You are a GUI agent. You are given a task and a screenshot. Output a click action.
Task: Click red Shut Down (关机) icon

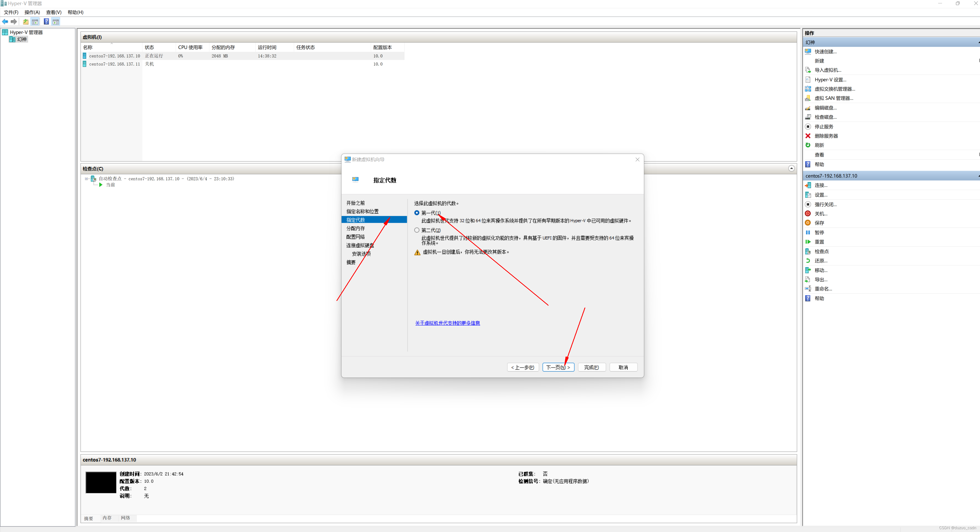[808, 214]
